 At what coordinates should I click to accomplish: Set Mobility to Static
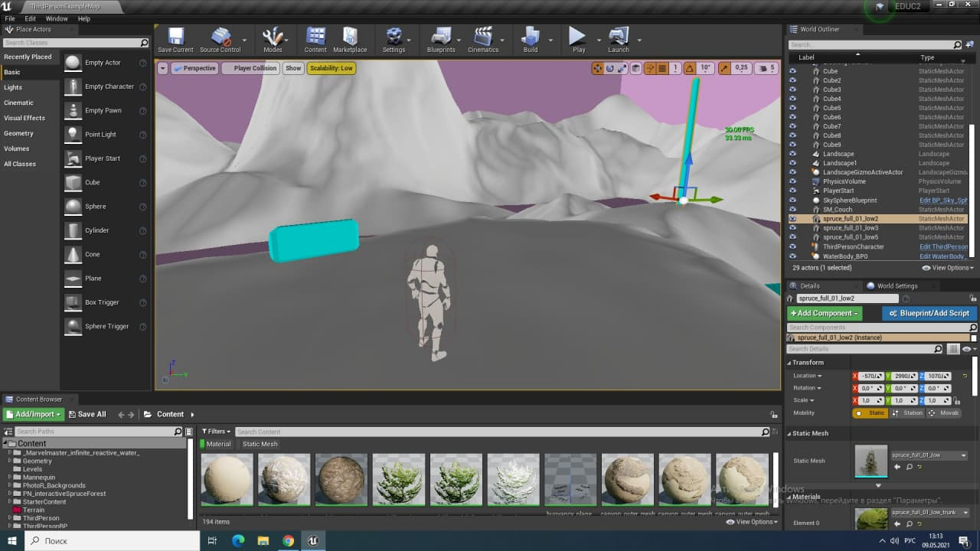(x=871, y=413)
